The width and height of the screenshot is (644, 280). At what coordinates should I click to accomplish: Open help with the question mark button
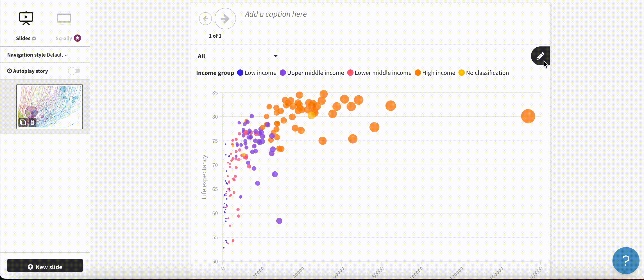pyautogui.click(x=626, y=260)
